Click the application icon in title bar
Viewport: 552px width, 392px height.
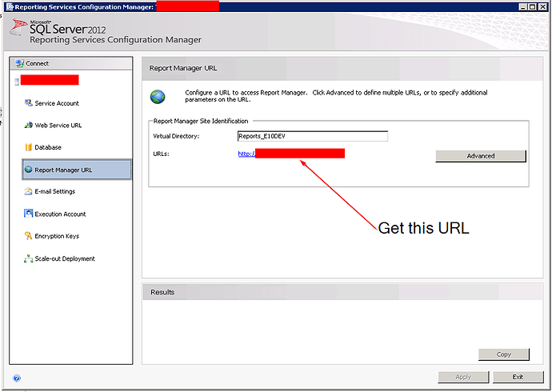[x=10, y=6]
